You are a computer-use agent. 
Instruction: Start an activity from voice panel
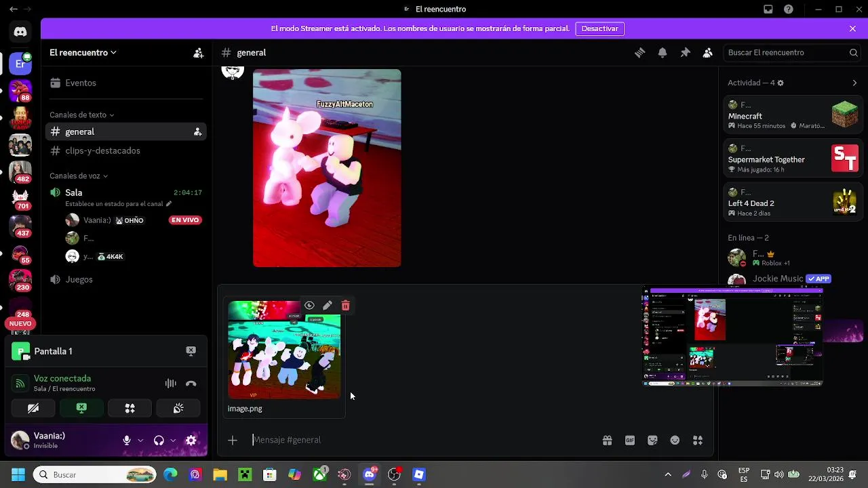[x=130, y=408]
